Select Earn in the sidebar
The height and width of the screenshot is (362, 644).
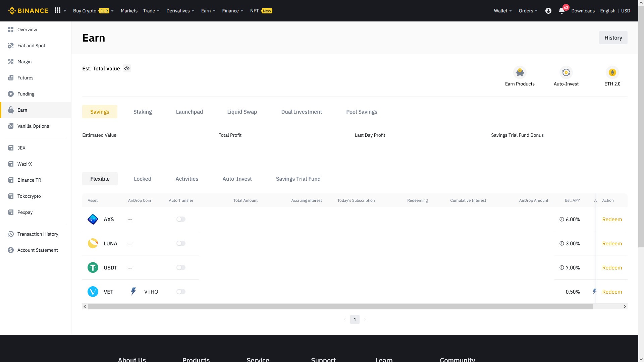coord(36,110)
